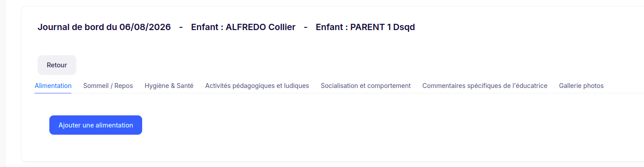Select the socialisation and behaviour section

tap(366, 86)
